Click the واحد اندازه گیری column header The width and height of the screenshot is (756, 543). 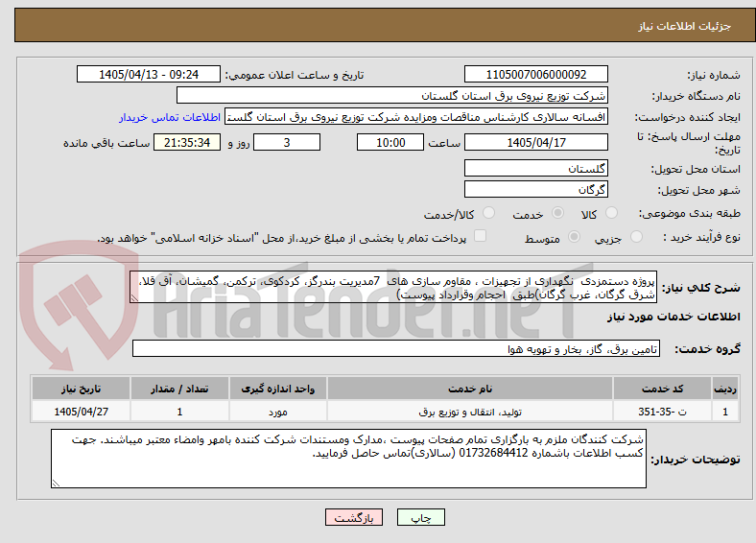click(x=278, y=389)
